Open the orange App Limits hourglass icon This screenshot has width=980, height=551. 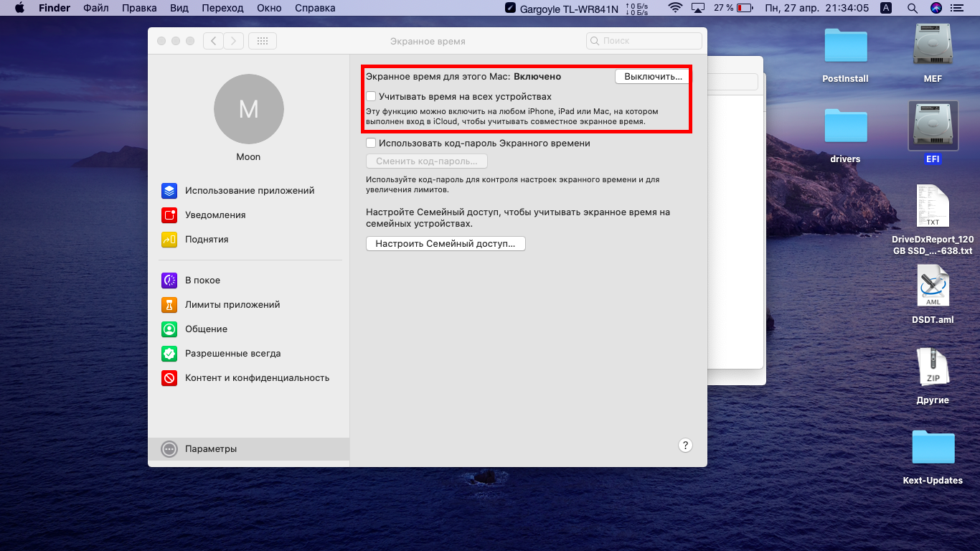pos(169,305)
